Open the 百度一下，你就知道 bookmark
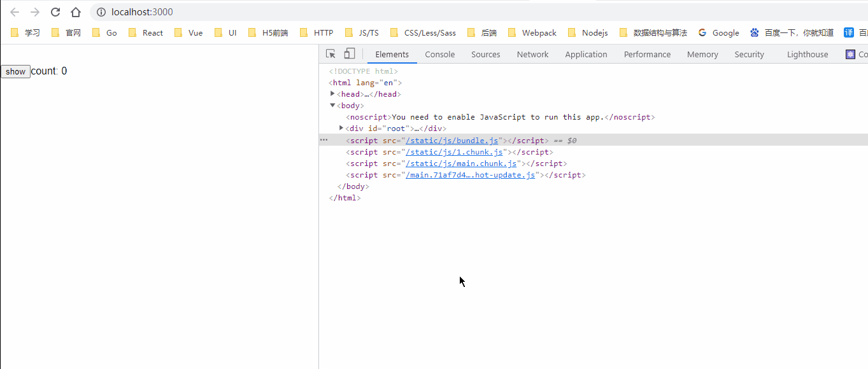The width and height of the screenshot is (868, 369). point(792,32)
